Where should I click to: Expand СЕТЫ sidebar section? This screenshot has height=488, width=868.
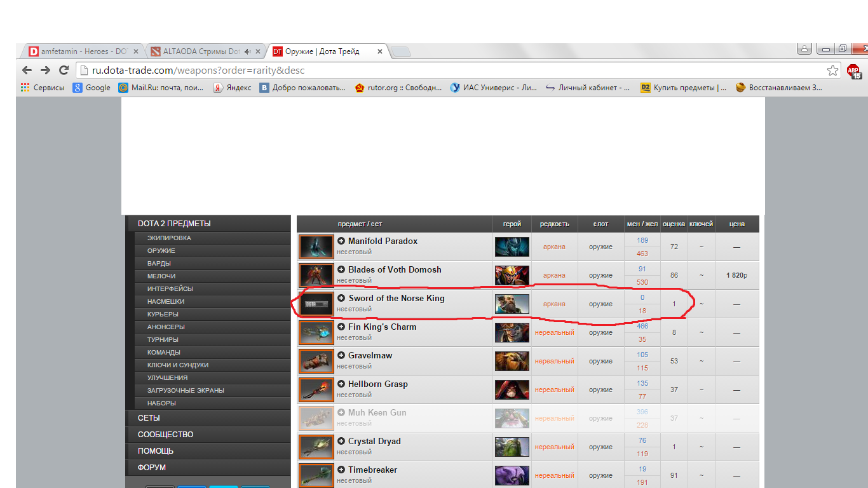click(x=208, y=418)
